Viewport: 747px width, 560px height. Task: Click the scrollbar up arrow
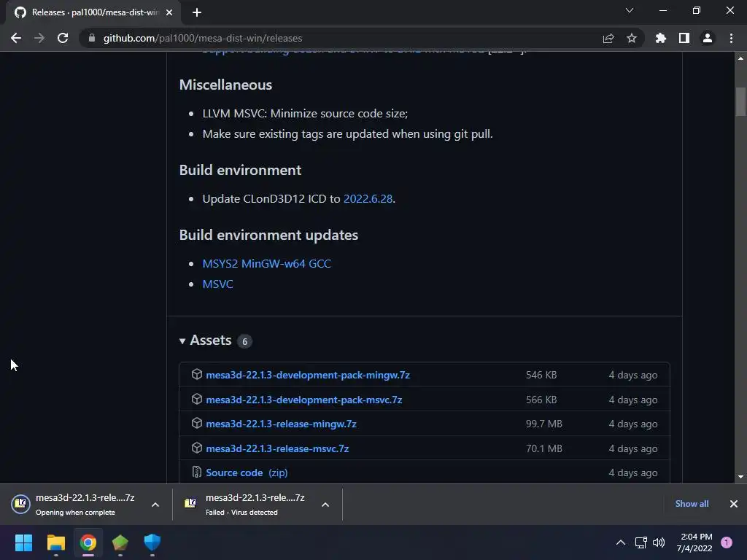pos(741,58)
